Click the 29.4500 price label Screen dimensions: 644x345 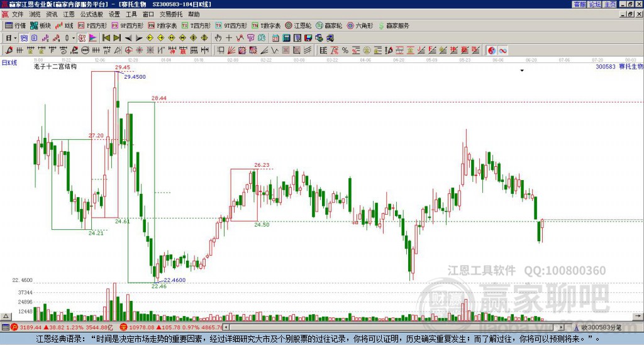[x=135, y=77]
